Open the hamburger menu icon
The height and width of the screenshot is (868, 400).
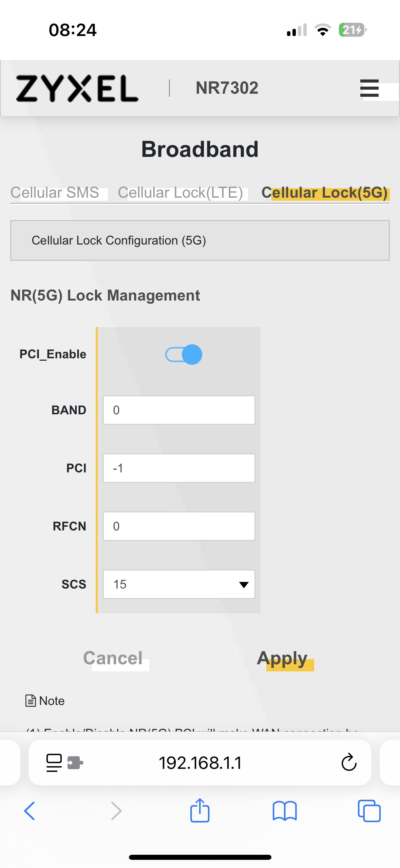(369, 88)
